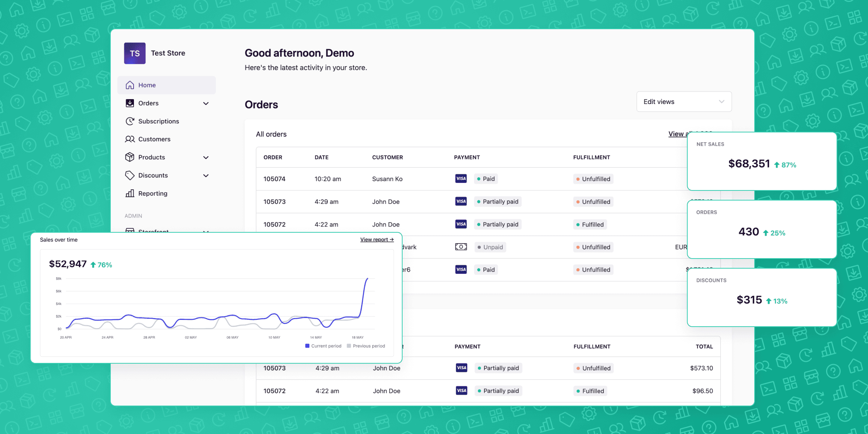The width and height of the screenshot is (868, 434).
Task: Click the Home house icon
Action: (130, 85)
